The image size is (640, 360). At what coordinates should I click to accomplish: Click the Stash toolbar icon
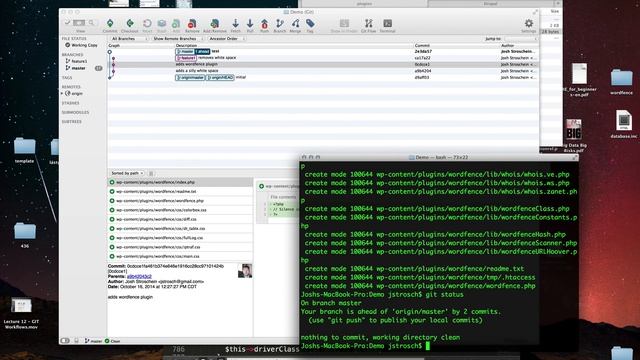[x=162, y=25]
